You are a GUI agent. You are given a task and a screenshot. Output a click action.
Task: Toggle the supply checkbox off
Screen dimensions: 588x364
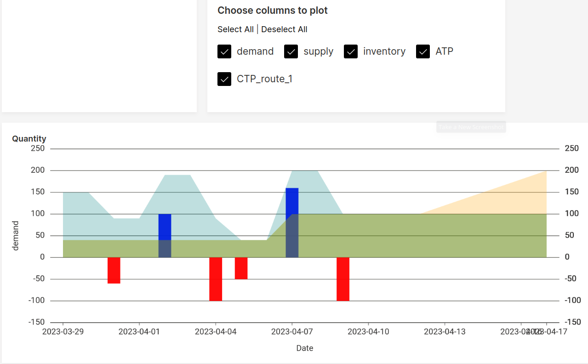click(x=291, y=51)
